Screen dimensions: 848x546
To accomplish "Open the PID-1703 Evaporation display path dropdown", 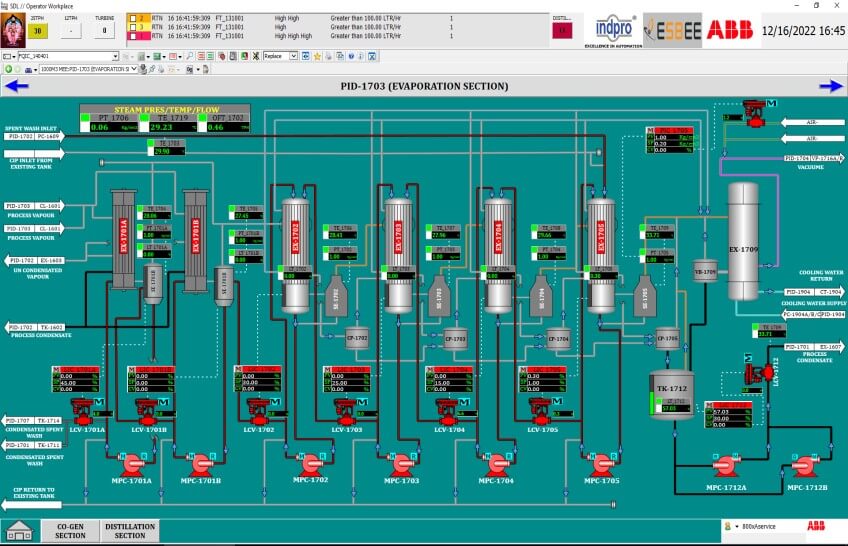I will click(134, 69).
